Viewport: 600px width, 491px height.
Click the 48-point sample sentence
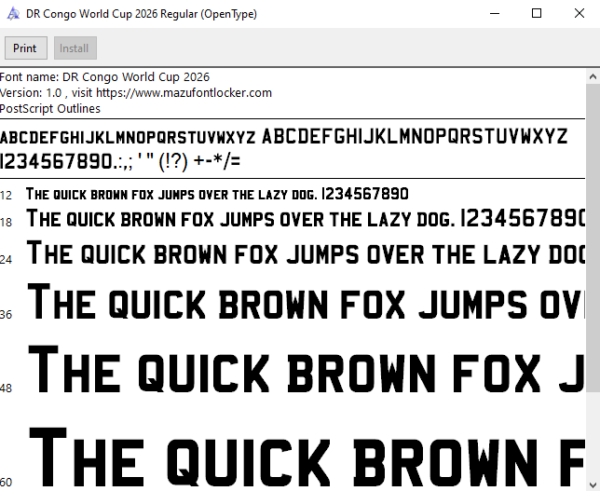point(307,369)
